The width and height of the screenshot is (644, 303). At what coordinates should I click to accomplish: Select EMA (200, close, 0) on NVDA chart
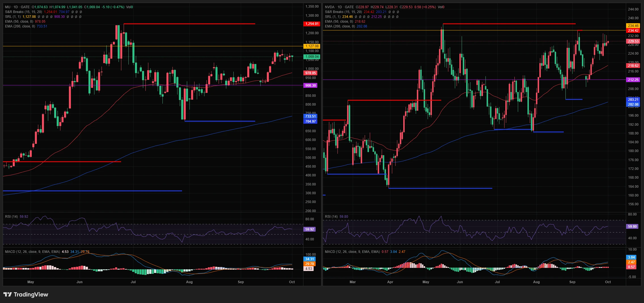[x=340, y=26]
